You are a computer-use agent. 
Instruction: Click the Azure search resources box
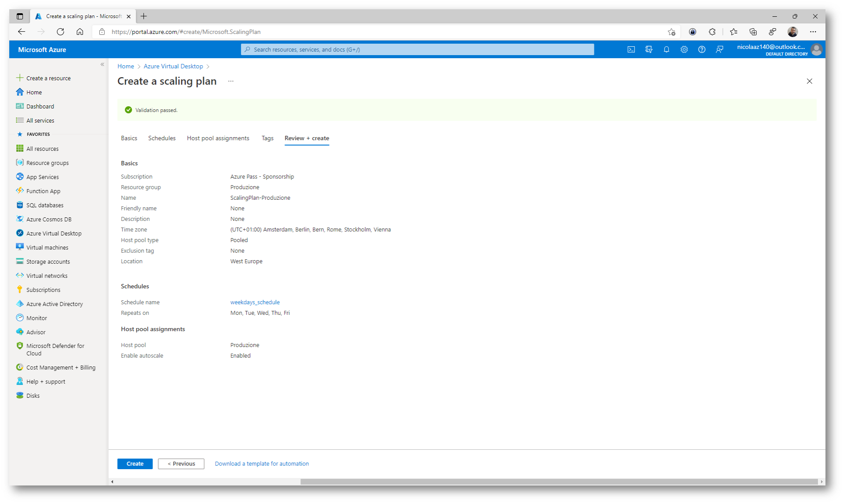[x=417, y=49]
